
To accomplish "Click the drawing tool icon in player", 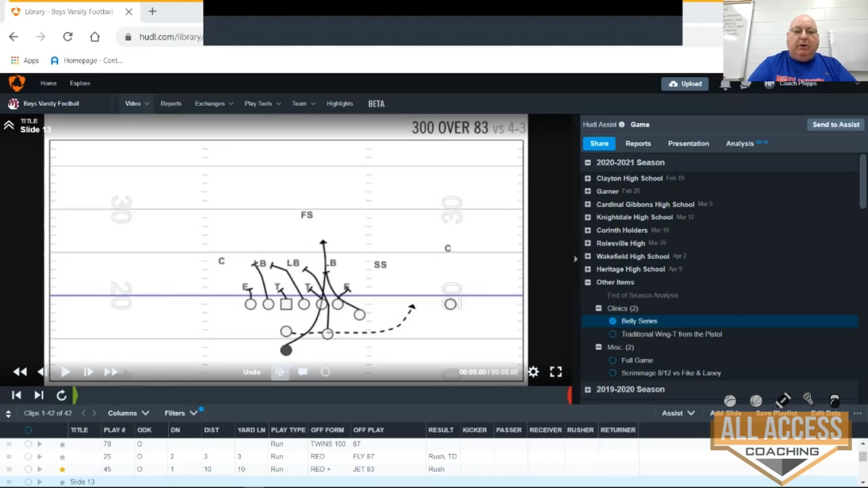I will (x=279, y=371).
